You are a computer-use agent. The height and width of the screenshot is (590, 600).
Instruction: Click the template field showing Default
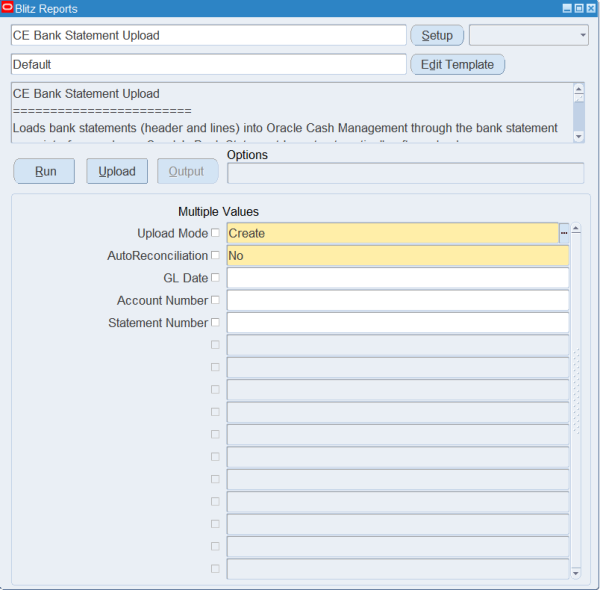coord(209,64)
